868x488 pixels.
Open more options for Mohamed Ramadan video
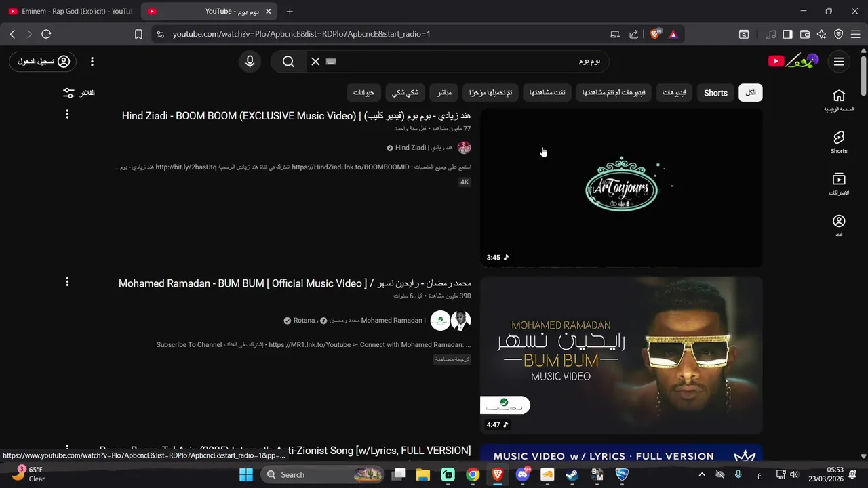point(67,281)
